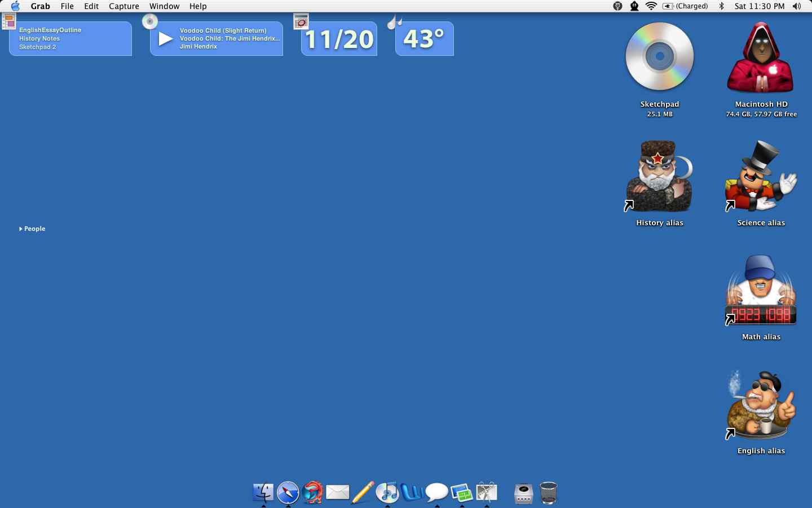Open the Apple menu
The height and width of the screenshot is (508, 812).
15,6
